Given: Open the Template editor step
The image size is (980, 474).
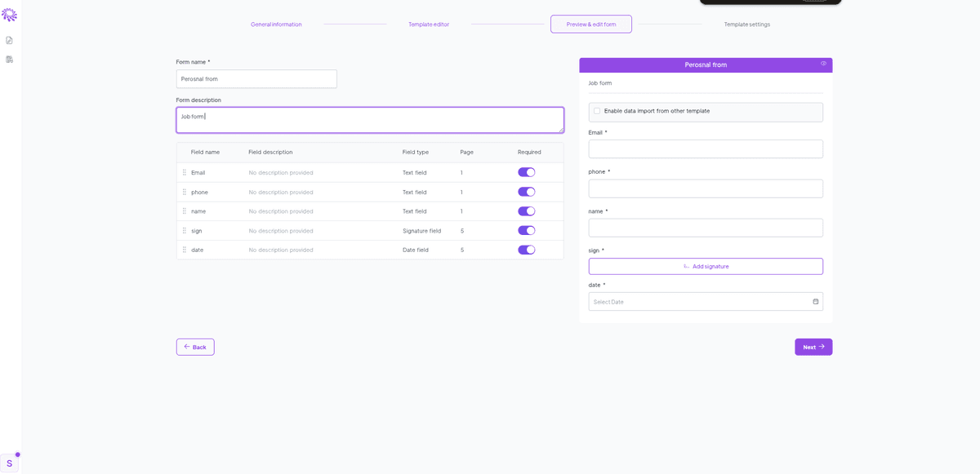Looking at the screenshot, I should pos(429,24).
